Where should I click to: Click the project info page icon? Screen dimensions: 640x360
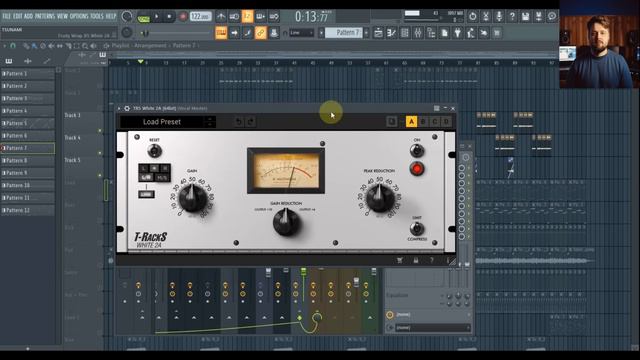pos(444,33)
